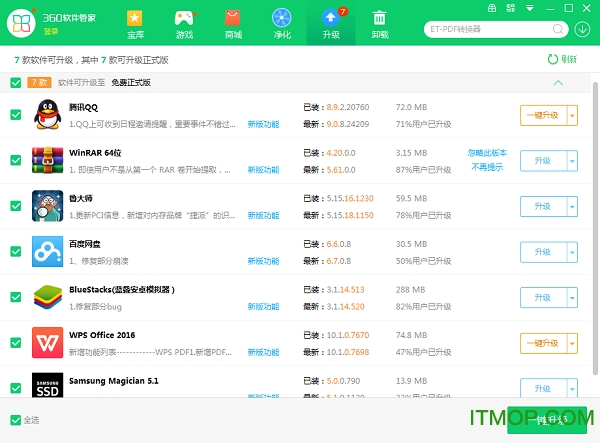The image size is (600, 443).
Task: Uncheck the 腾讯QQ checkbox
Action: coord(16,114)
